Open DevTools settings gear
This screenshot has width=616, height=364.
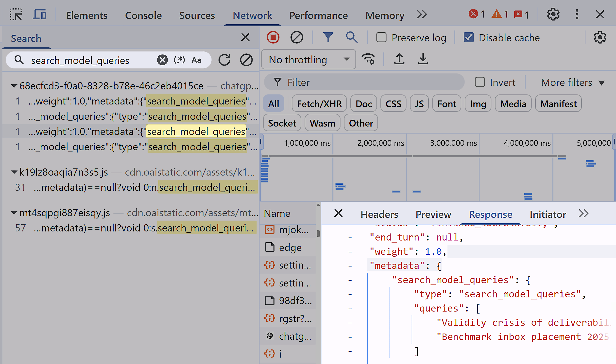553,15
